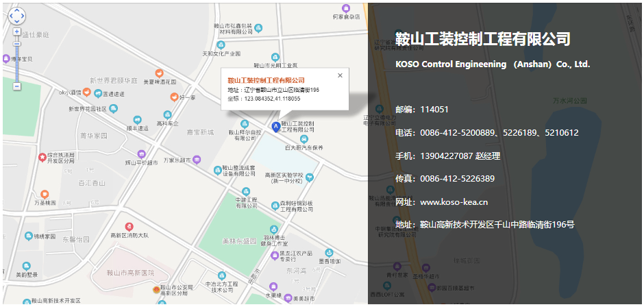Close the company info popup

(x=340, y=75)
